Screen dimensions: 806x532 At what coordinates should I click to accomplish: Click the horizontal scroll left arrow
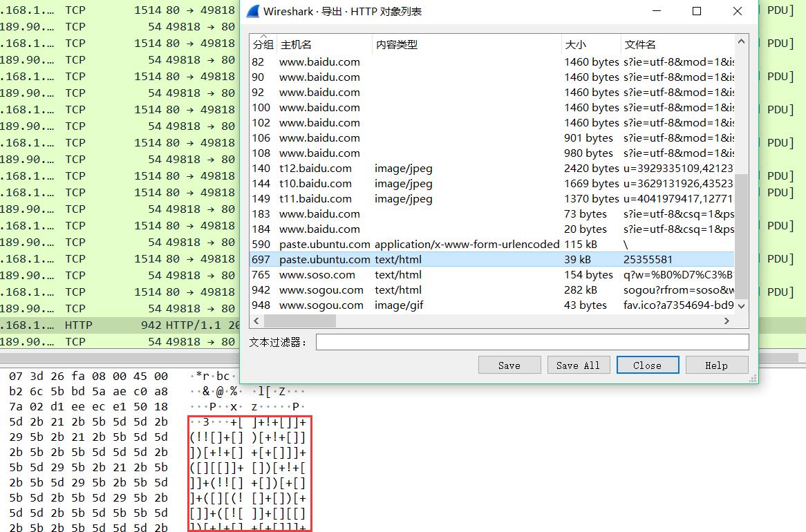click(x=256, y=321)
